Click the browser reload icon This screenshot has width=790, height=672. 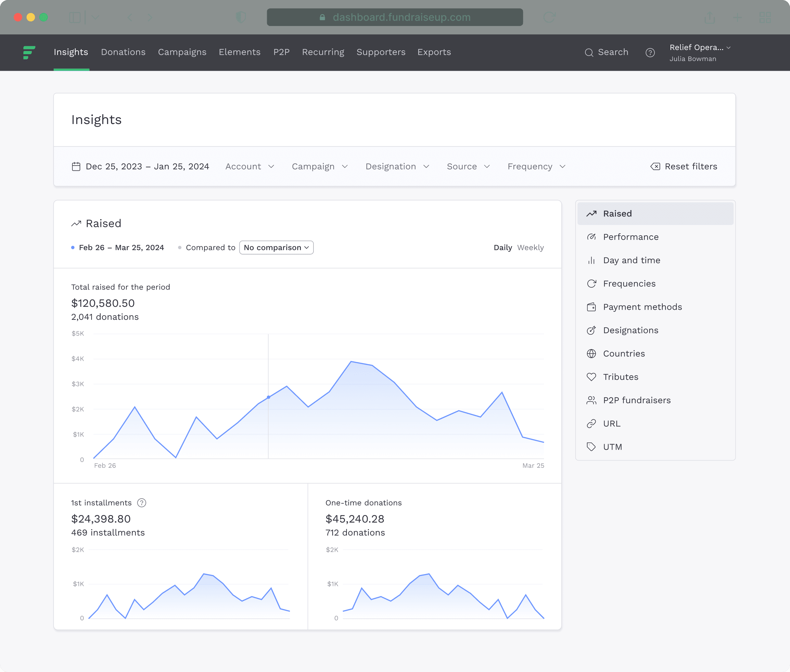[549, 17]
